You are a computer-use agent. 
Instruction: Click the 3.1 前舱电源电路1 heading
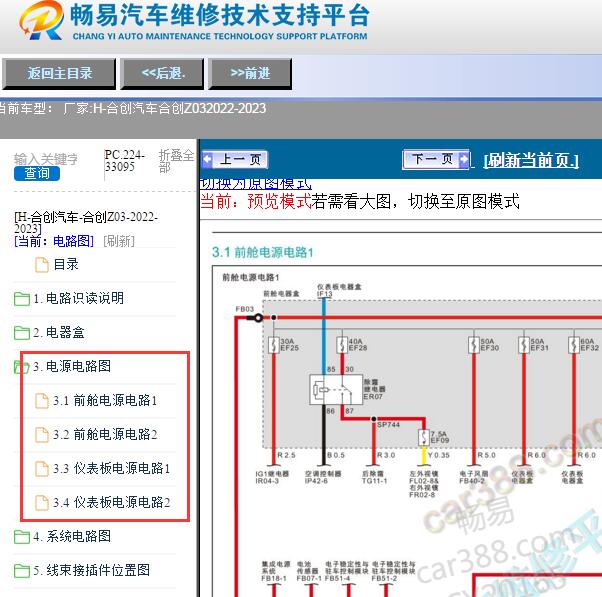pyautogui.click(x=263, y=252)
